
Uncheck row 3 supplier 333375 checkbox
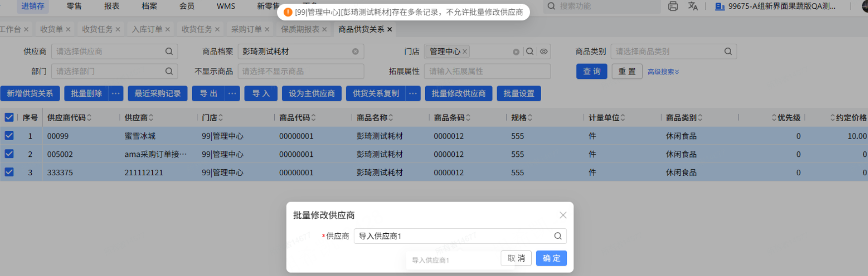pos(9,172)
